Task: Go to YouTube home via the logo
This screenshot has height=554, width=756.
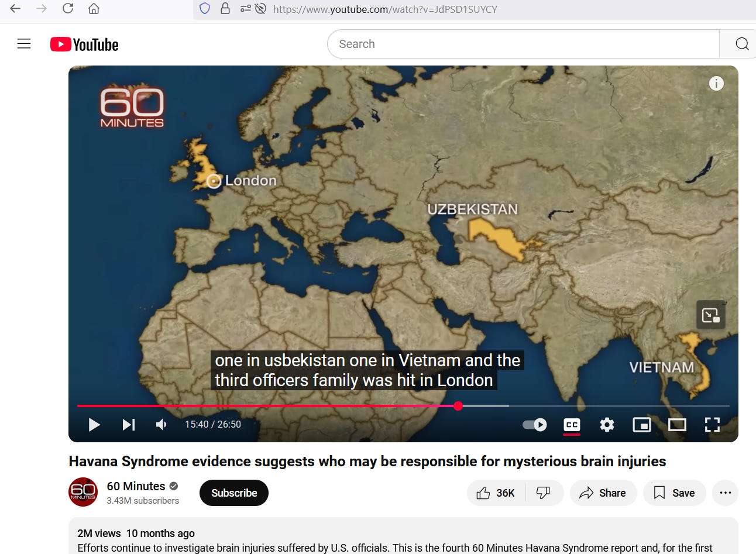Action: [84, 44]
